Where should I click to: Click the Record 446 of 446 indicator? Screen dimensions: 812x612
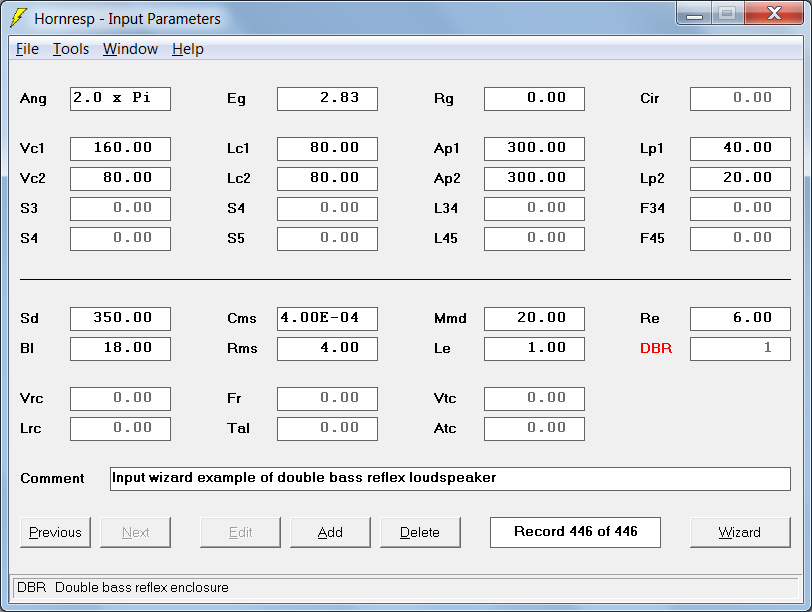[x=575, y=532]
